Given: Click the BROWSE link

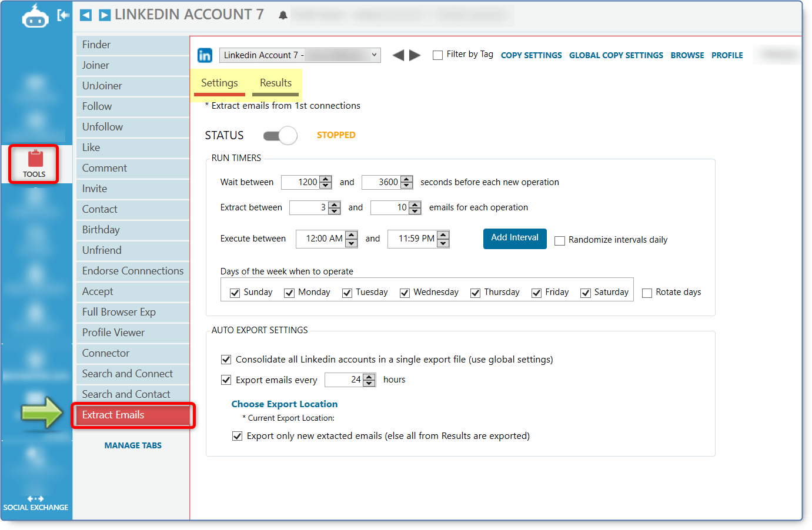Looking at the screenshot, I should pyautogui.click(x=687, y=56).
